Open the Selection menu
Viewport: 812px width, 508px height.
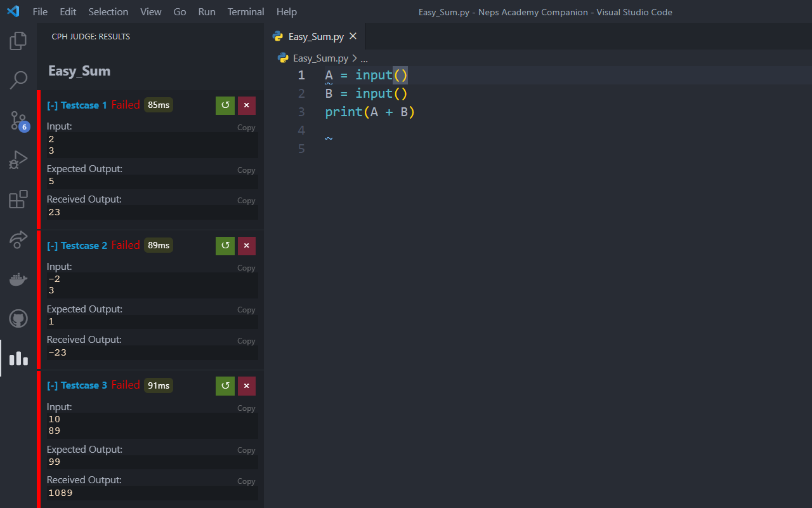[x=108, y=12]
